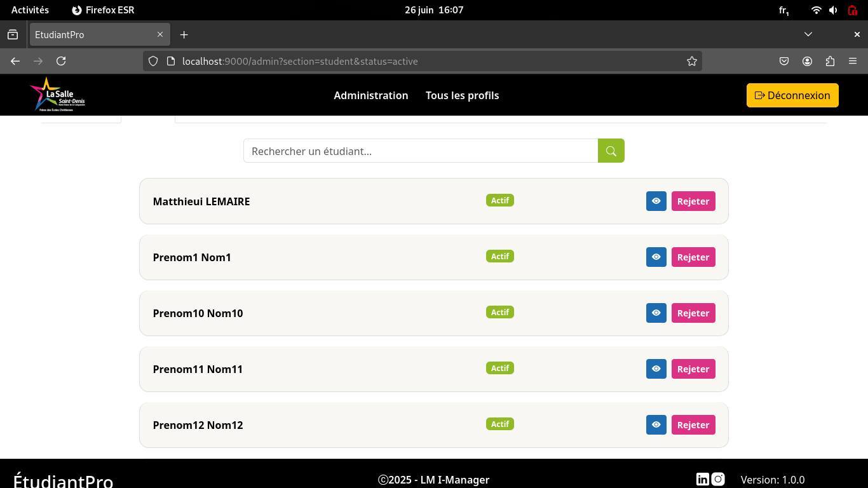This screenshot has width=868, height=488.
Task: Open Tous les profils nav item
Action: click(x=462, y=95)
